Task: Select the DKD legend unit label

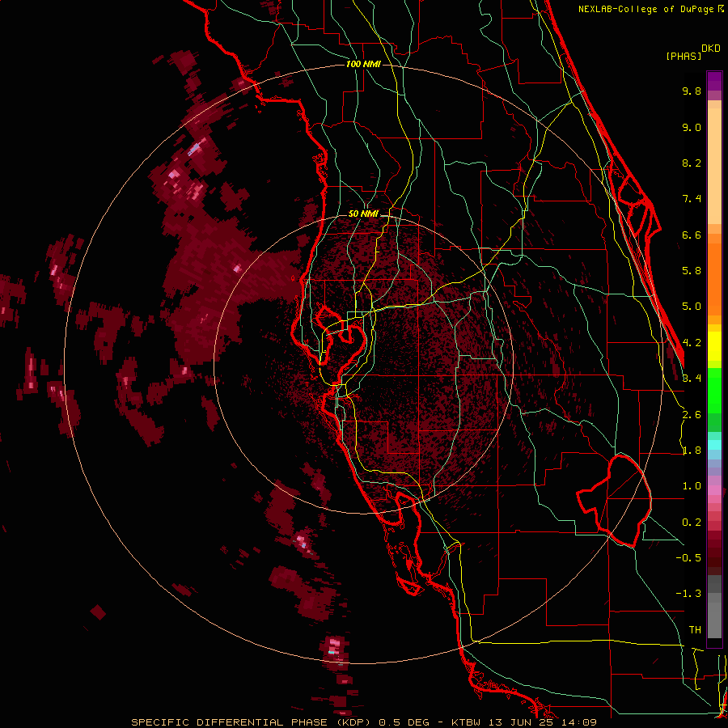Action: (711, 49)
